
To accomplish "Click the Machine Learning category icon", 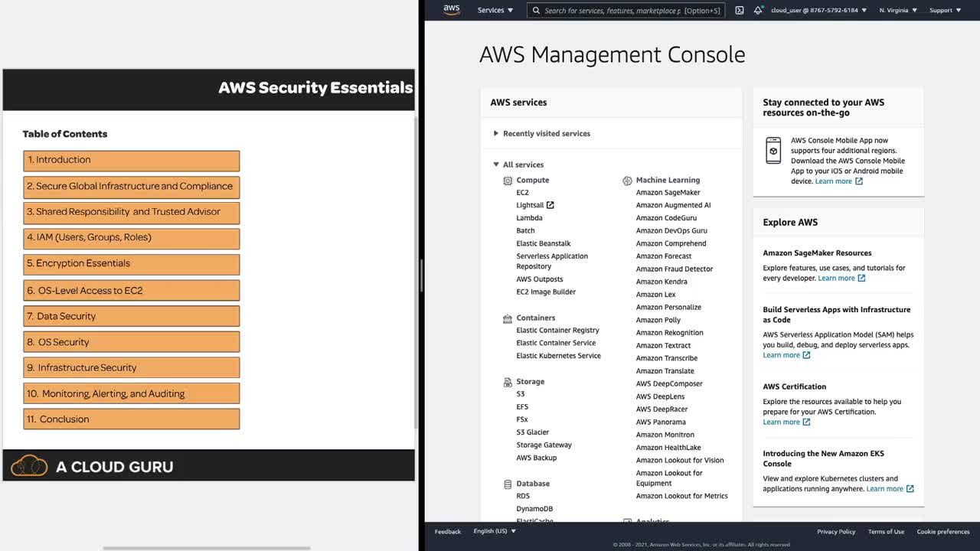I will pos(627,181).
